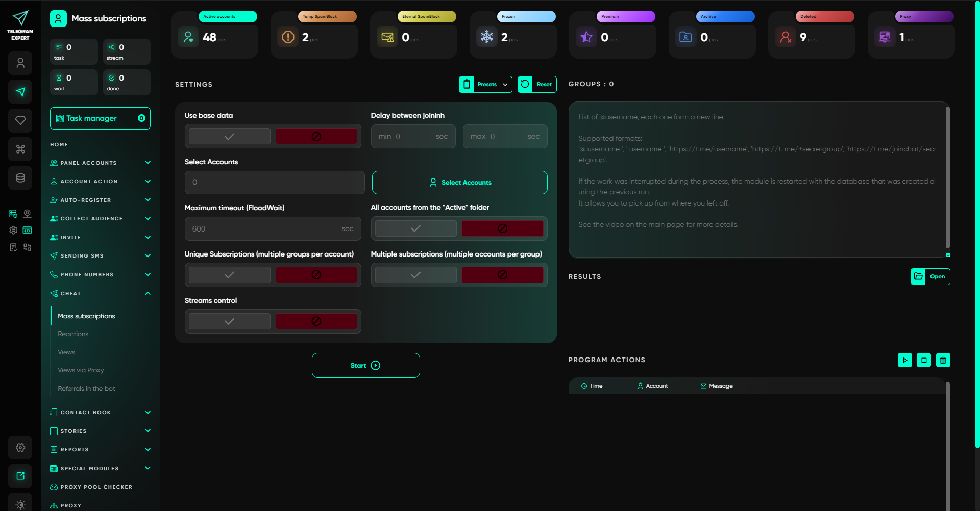Expand the Stories section
The height and width of the screenshot is (511, 980).
(100, 431)
